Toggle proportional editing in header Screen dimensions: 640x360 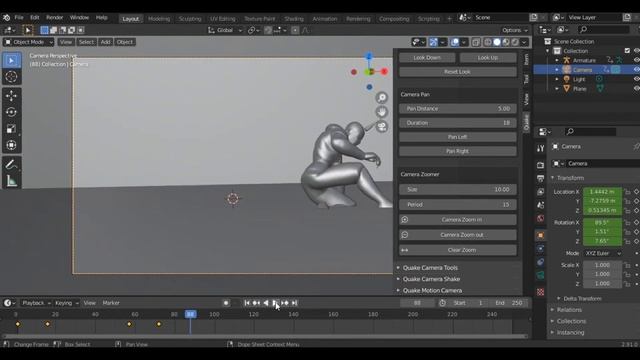(295, 30)
